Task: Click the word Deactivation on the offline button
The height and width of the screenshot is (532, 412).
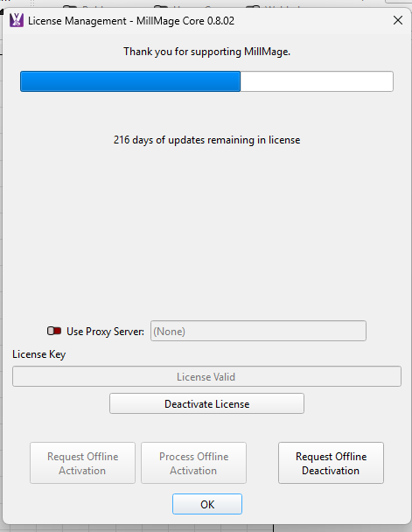Action: (331, 471)
